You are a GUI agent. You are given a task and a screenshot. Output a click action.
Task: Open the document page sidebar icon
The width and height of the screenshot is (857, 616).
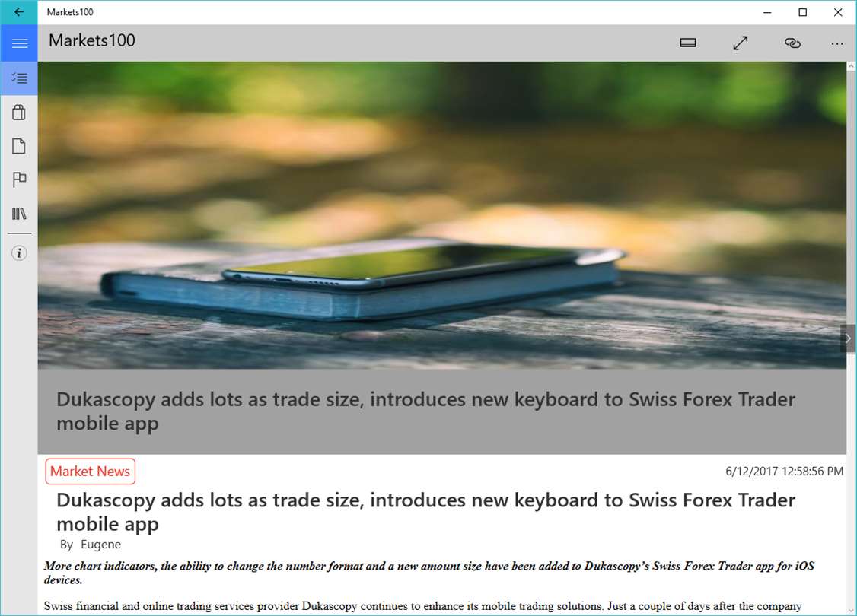(x=19, y=146)
